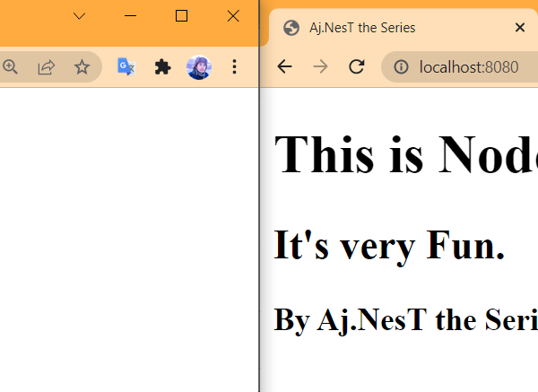Open Chrome's three-dot menu
Screen dimensions: 538x392
[x=234, y=66]
